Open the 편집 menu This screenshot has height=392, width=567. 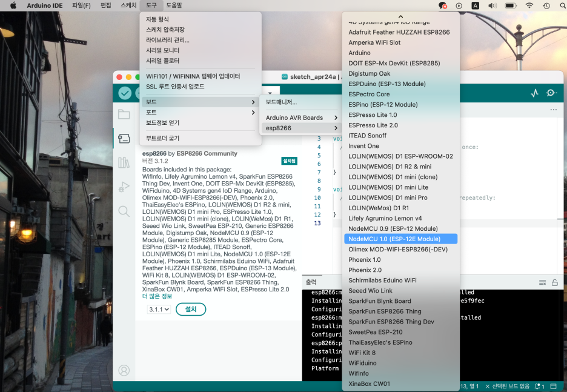point(105,5)
